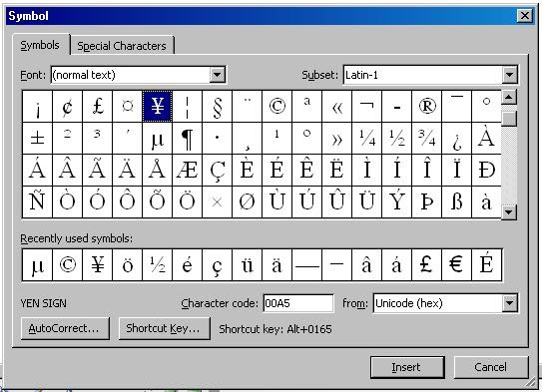This screenshot has width=542, height=392.
Task: Pick the yen sign in recently used symbols
Action: click(x=98, y=265)
